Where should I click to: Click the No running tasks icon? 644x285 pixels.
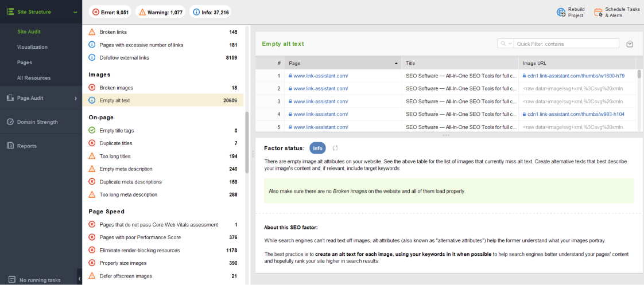(x=12, y=280)
